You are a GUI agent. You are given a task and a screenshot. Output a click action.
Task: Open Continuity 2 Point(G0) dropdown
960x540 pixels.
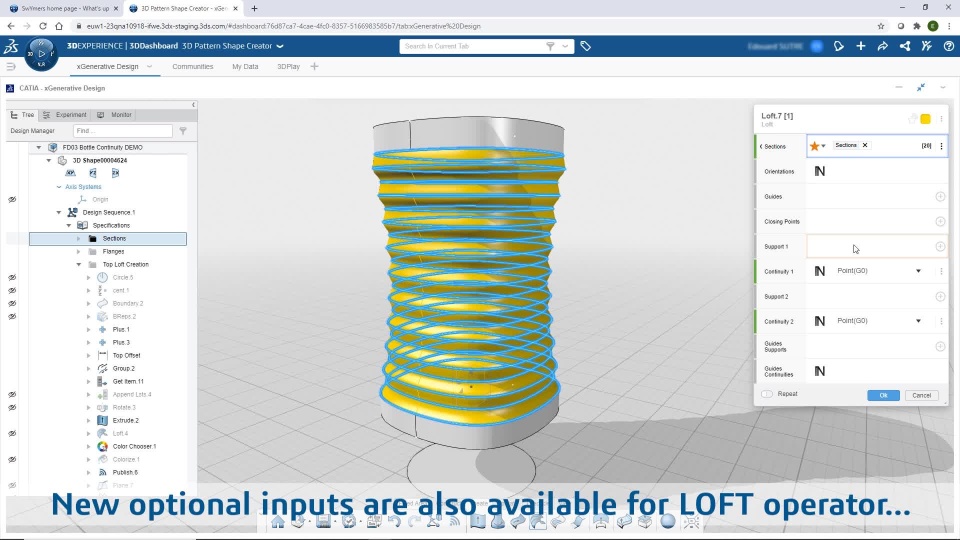(x=918, y=321)
